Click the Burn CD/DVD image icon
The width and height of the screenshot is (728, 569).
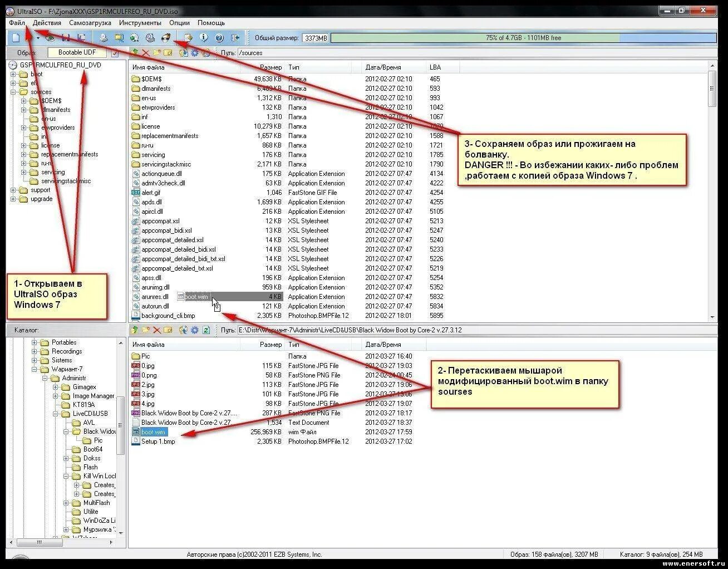(x=165, y=38)
